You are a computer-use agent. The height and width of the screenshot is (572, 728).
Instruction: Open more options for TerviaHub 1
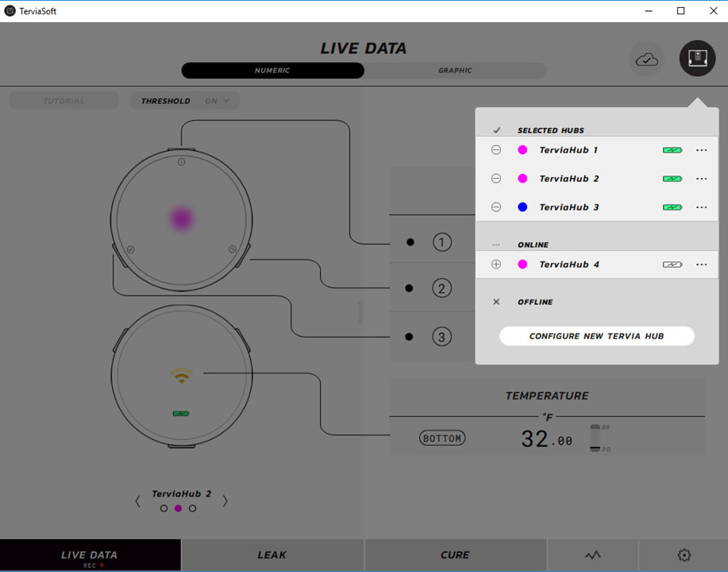tap(702, 150)
